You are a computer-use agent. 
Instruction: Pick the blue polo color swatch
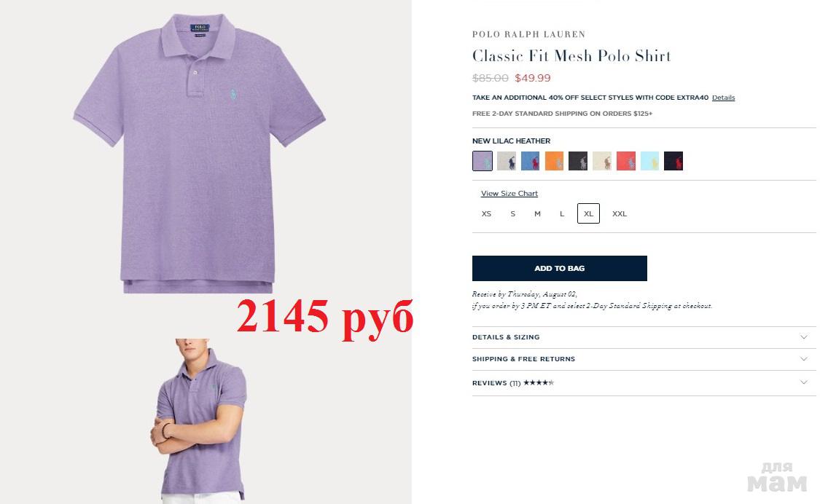click(531, 161)
